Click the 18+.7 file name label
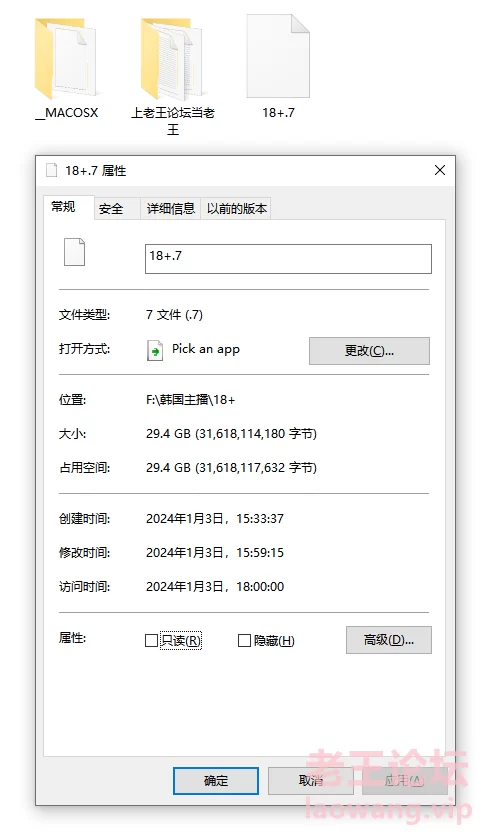This screenshot has width=492, height=834. 278,113
